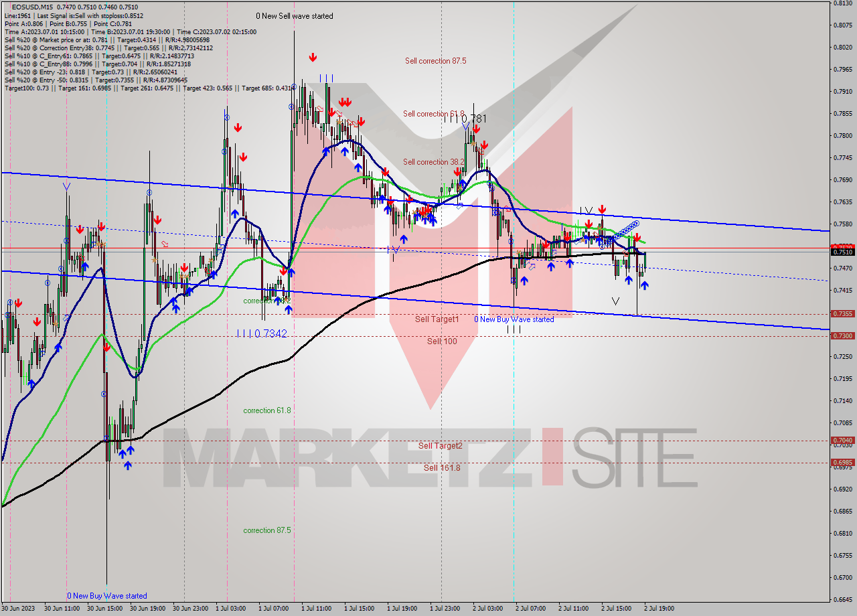Click '1 Jul 15:00' on the time axis

coord(361,609)
